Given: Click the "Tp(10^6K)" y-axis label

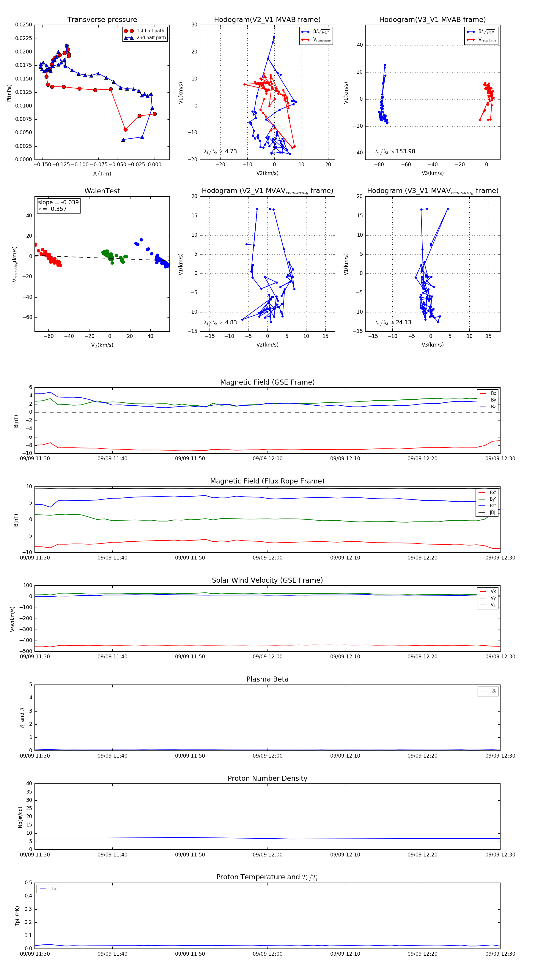Looking at the screenshot, I should click(18, 916).
